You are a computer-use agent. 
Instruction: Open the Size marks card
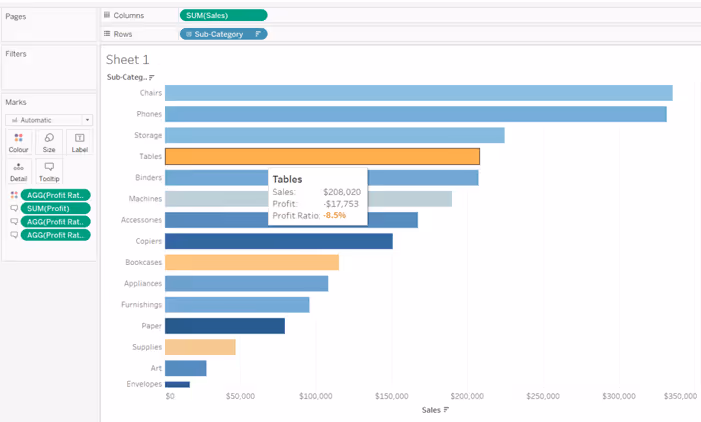tap(49, 143)
